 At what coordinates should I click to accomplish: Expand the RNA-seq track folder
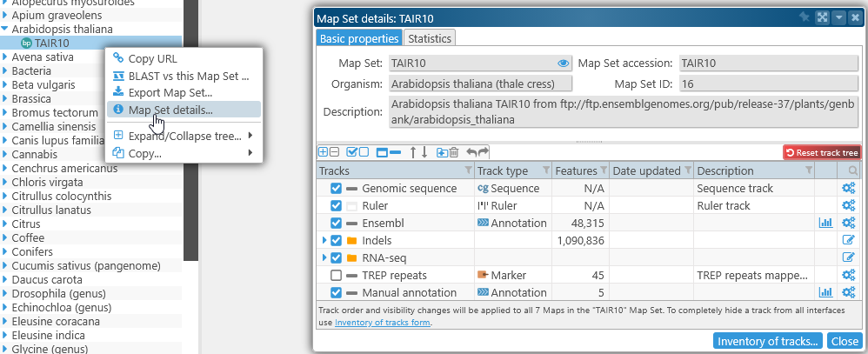[324, 257]
